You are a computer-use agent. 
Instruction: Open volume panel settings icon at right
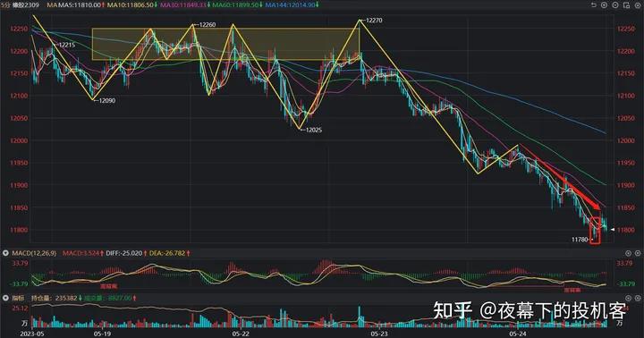[x=628, y=298]
